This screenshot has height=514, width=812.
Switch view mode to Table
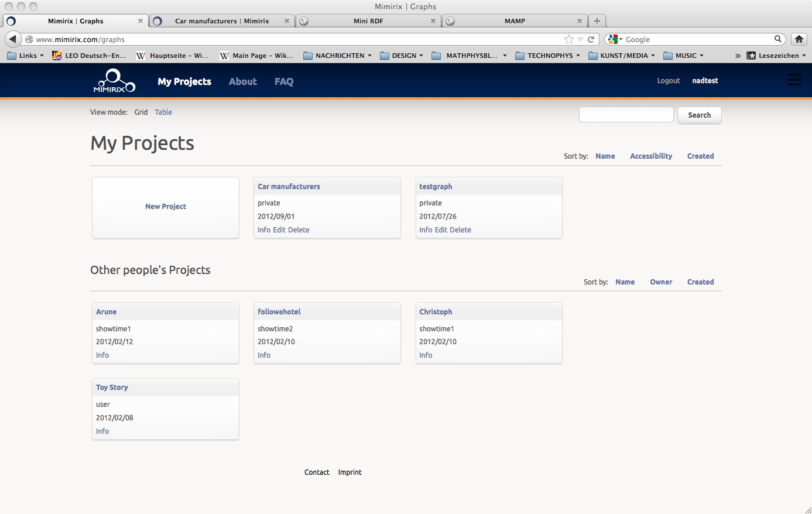point(163,112)
